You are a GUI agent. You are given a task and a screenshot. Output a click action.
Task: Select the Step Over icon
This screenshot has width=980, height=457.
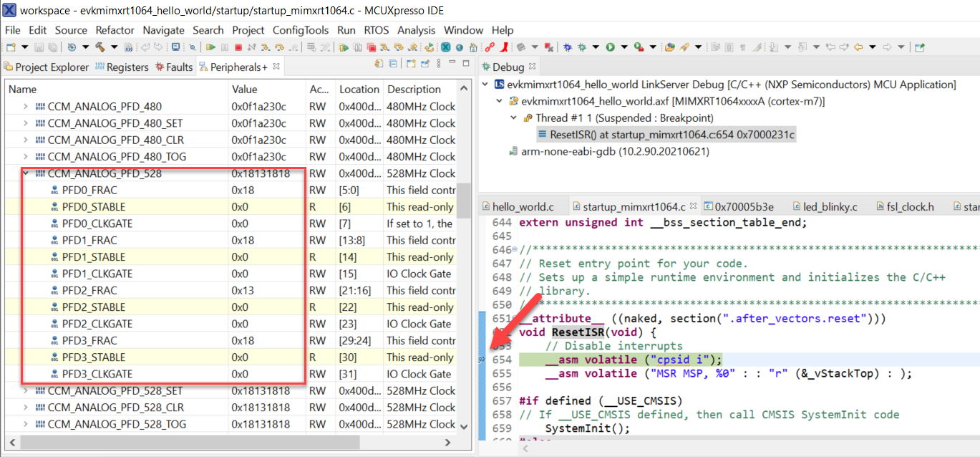[x=278, y=47]
